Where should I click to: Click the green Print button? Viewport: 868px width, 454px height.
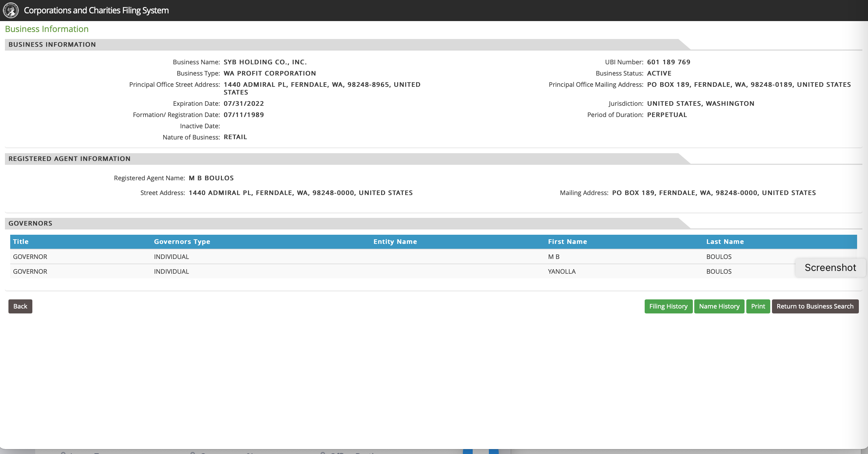point(758,306)
